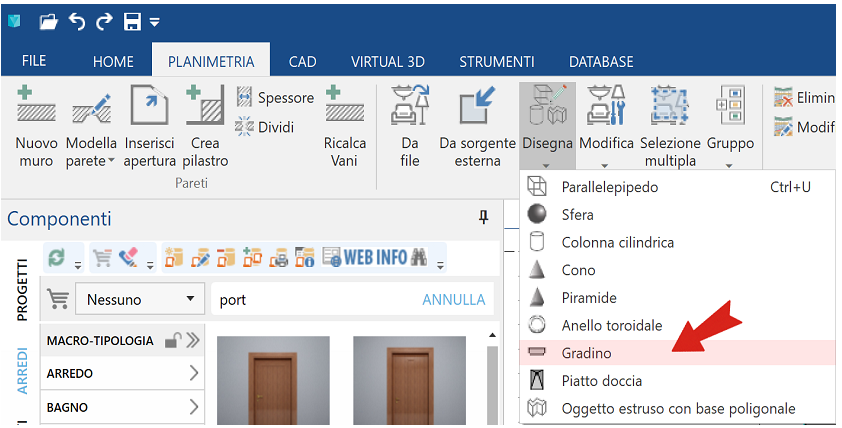The image size is (842, 428).
Task: Select Cono from Disegna menu
Action: point(678,270)
